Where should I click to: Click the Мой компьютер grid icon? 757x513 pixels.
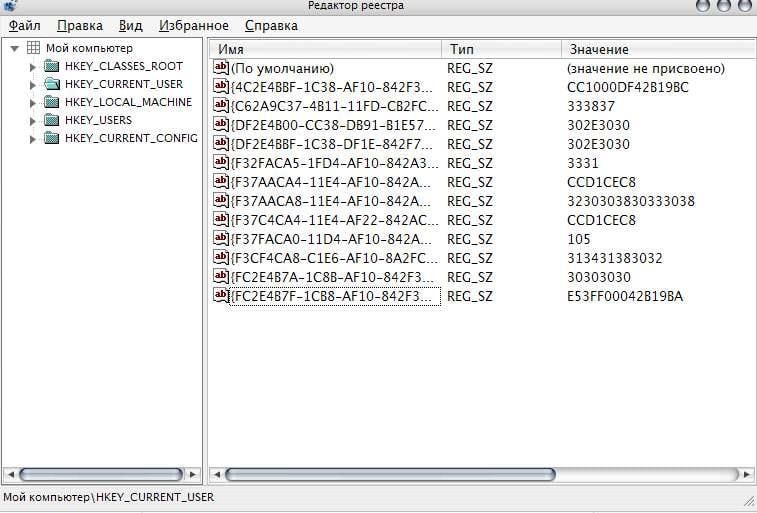click(x=33, y=47)
